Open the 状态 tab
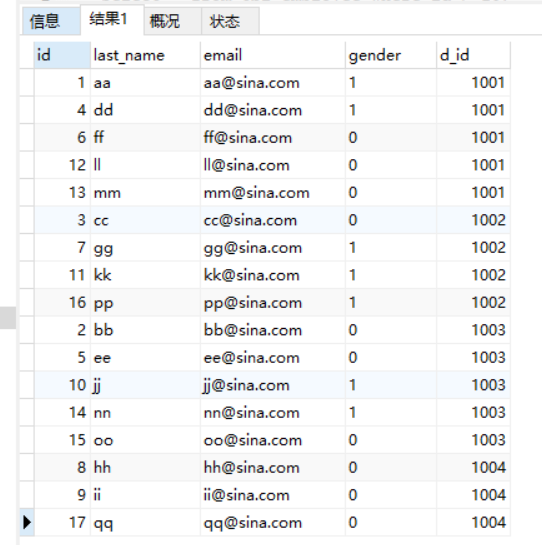This screenshot has height=545, width=542. pos(230,21)
